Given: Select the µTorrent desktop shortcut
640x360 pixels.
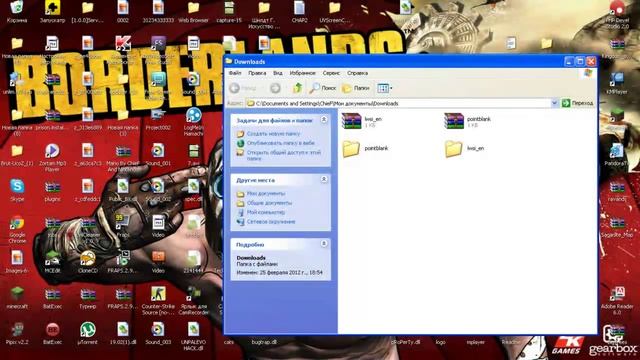Looking at the screenshot, I should (x=87, y=333).
